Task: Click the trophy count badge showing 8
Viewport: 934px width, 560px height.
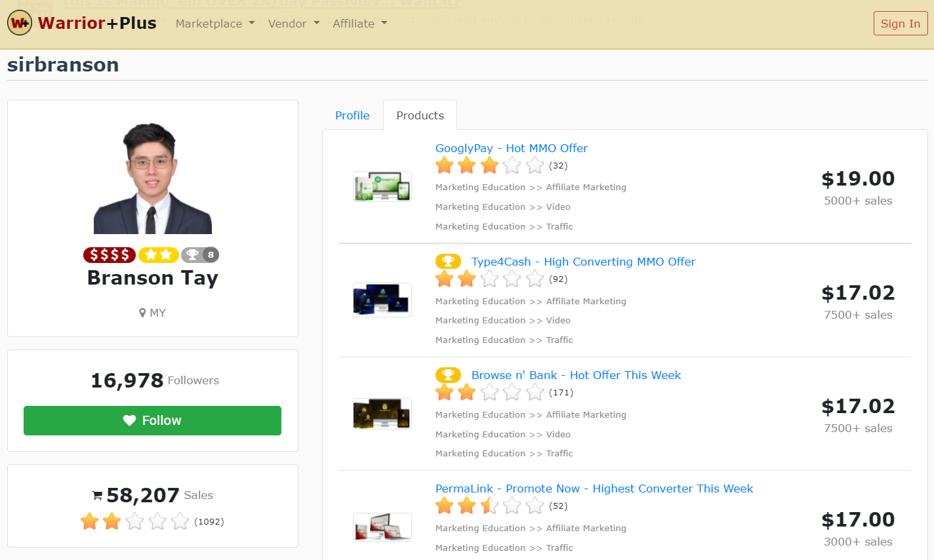Action: coord(200,254)
